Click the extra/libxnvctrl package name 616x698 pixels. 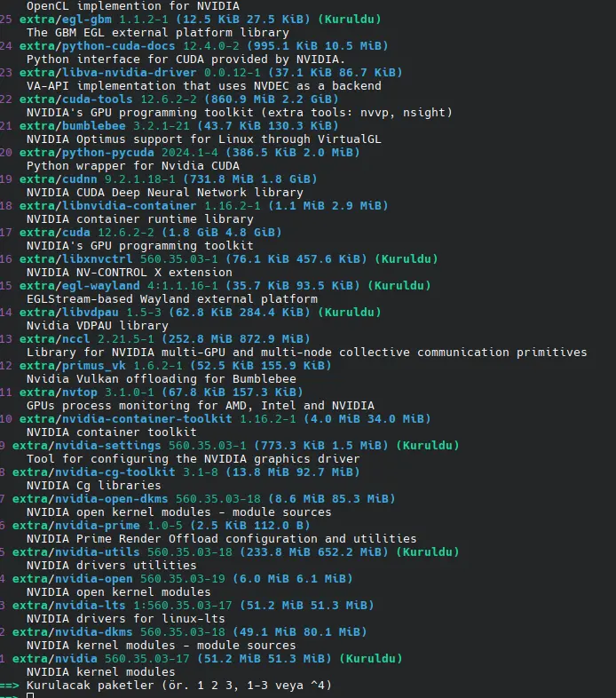(x=76, y=259)
